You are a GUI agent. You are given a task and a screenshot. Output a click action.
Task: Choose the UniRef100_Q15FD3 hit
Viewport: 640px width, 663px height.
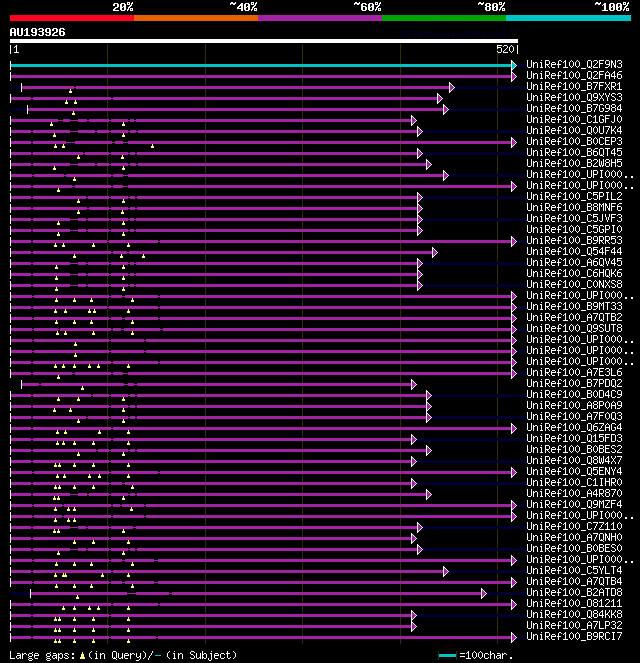pos(574,438)
